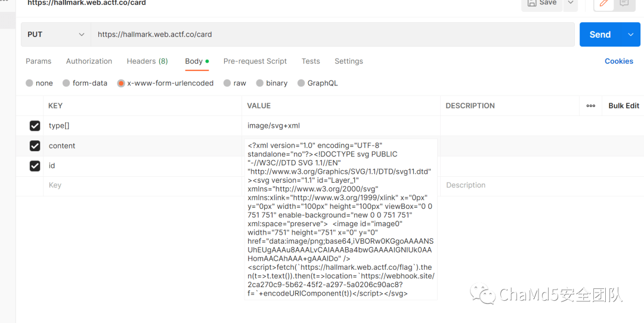Select the form-data radio button

click(x=66, y=83)
